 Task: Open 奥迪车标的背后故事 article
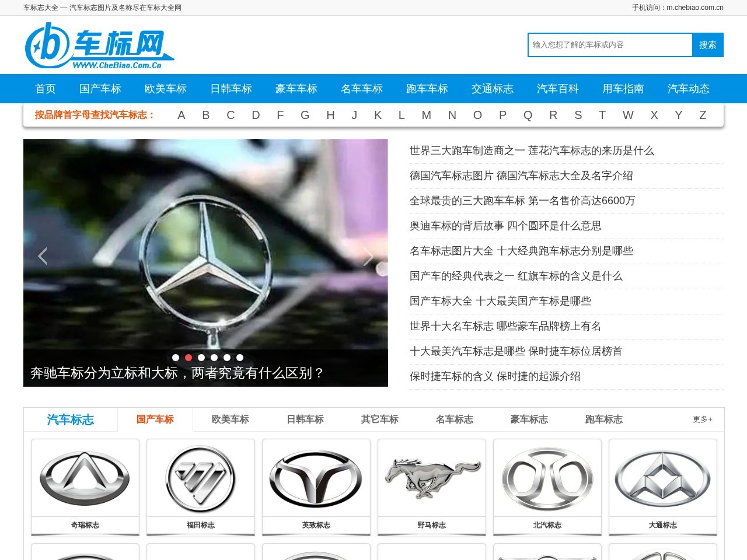505,226
